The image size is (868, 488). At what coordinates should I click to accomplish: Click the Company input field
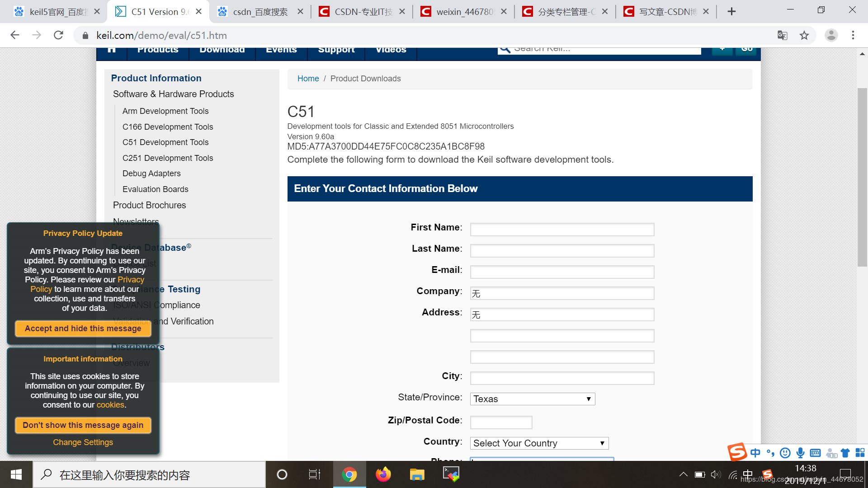(562, 293)
